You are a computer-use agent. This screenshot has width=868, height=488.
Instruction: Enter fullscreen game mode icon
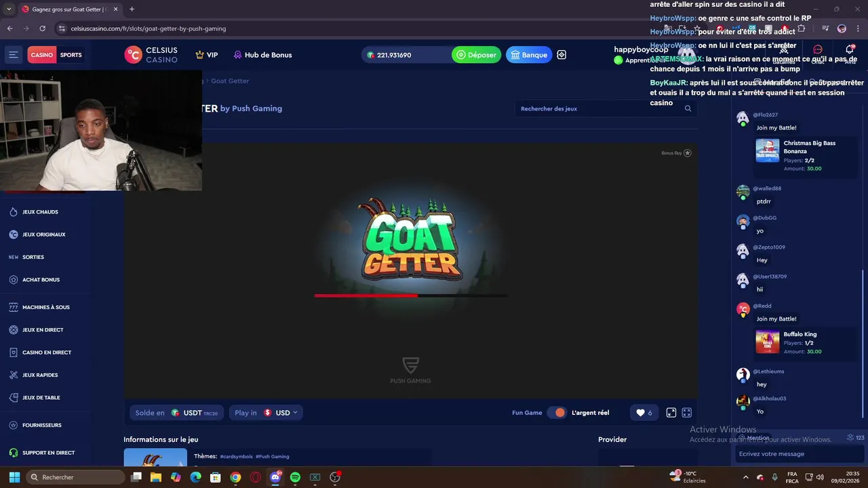tap(687, 413)
